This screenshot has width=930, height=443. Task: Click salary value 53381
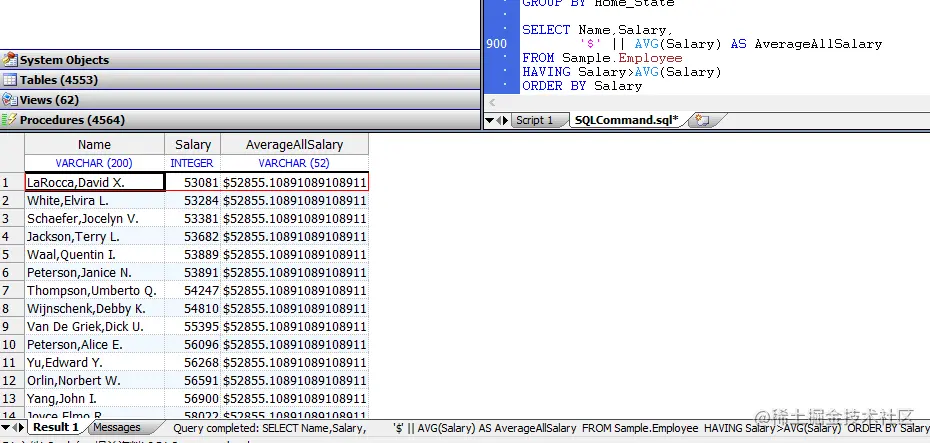point(193,218)
